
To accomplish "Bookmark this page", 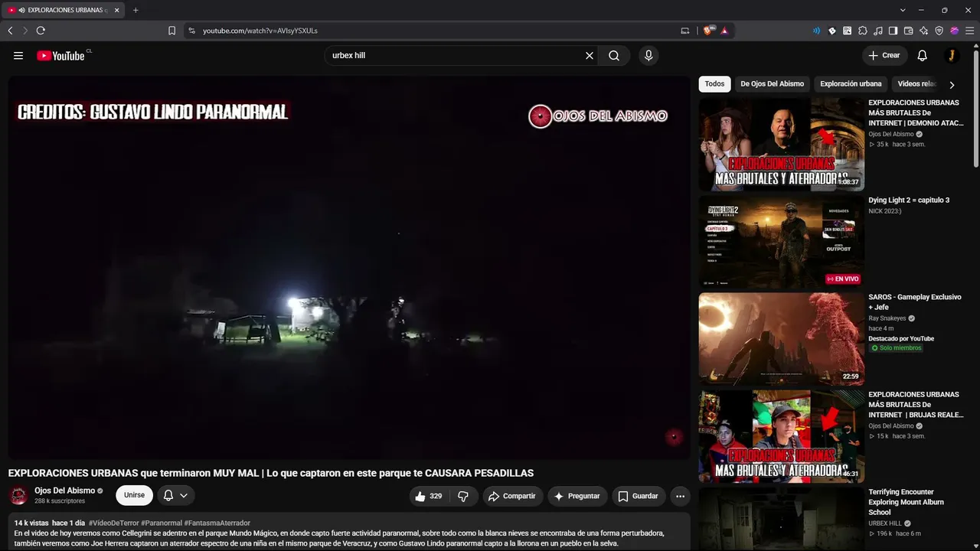I will (x=171, y=31).
